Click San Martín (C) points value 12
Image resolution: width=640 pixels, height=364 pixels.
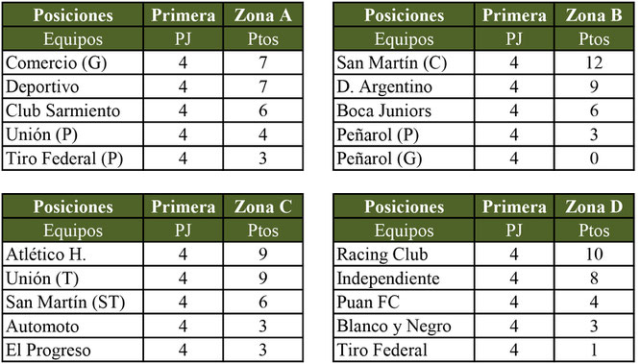tap(594, 62)
